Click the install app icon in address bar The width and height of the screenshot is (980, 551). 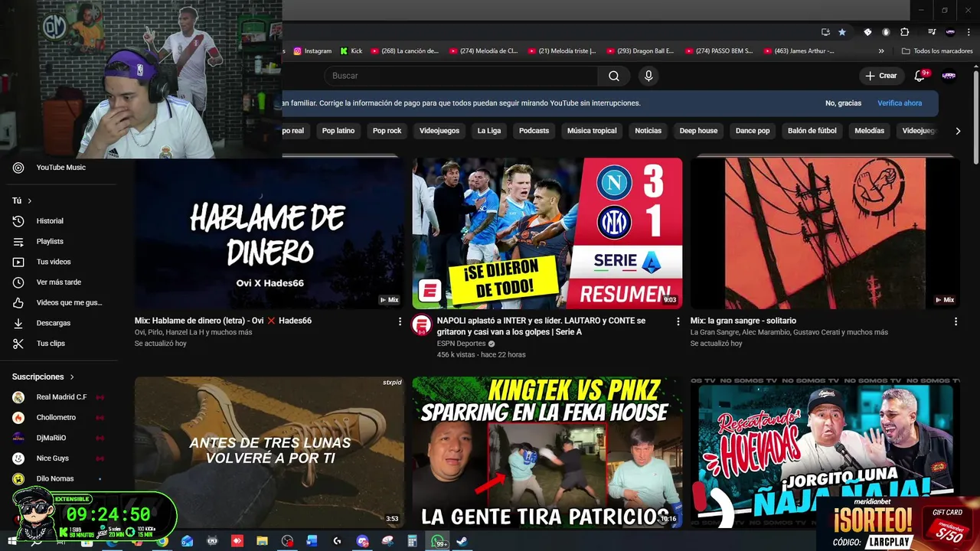click(x=825, y=32)
